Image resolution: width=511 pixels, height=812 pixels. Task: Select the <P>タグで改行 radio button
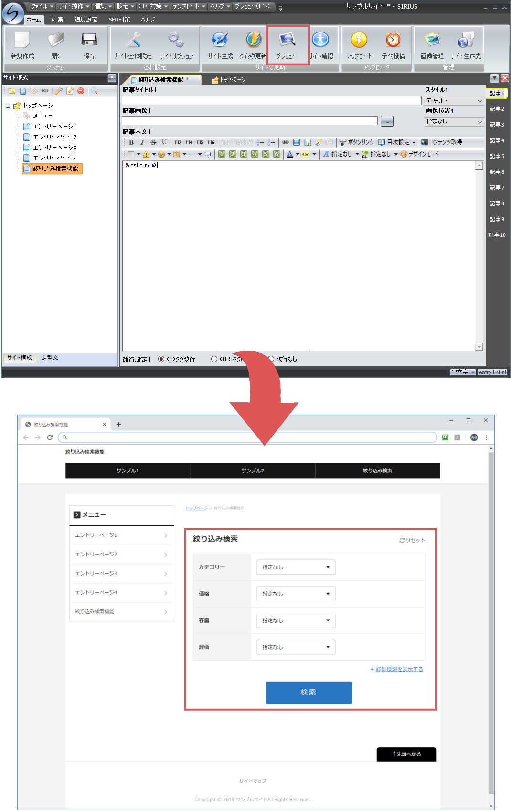(161, 359)
